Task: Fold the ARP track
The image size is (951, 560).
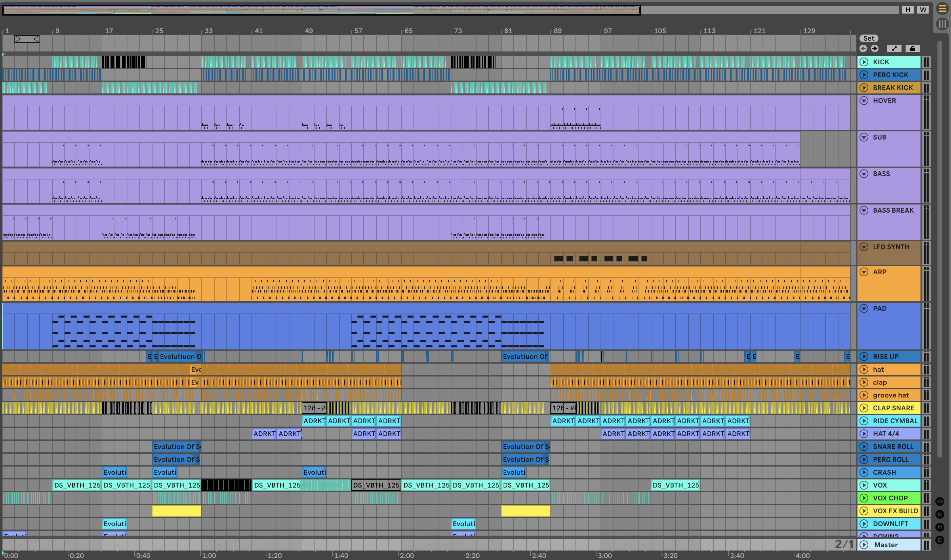Action: pyautogui.click(x=864, y=272)
